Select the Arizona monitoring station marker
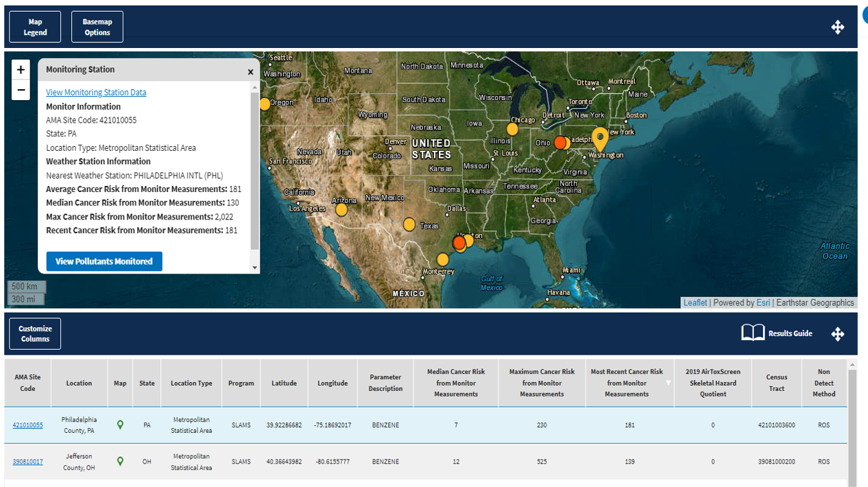Screen dimensions: 868x487 point(341,209)
